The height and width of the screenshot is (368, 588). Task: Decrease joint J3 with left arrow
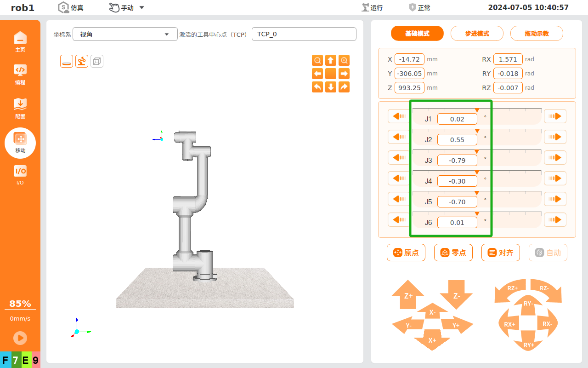click(399, 158)
